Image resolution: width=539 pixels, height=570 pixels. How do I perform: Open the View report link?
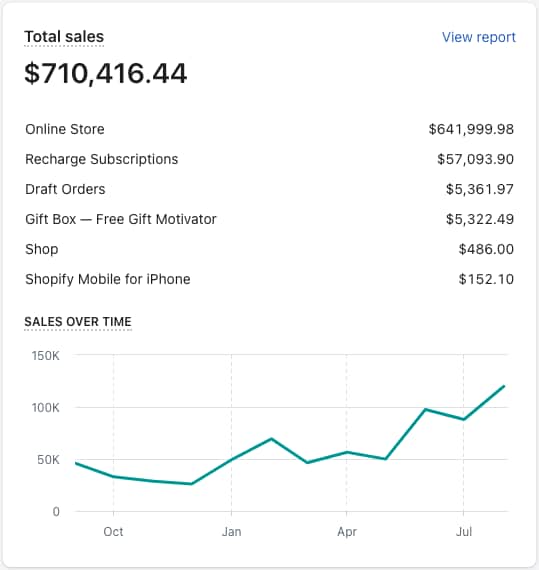click(478, 37)
